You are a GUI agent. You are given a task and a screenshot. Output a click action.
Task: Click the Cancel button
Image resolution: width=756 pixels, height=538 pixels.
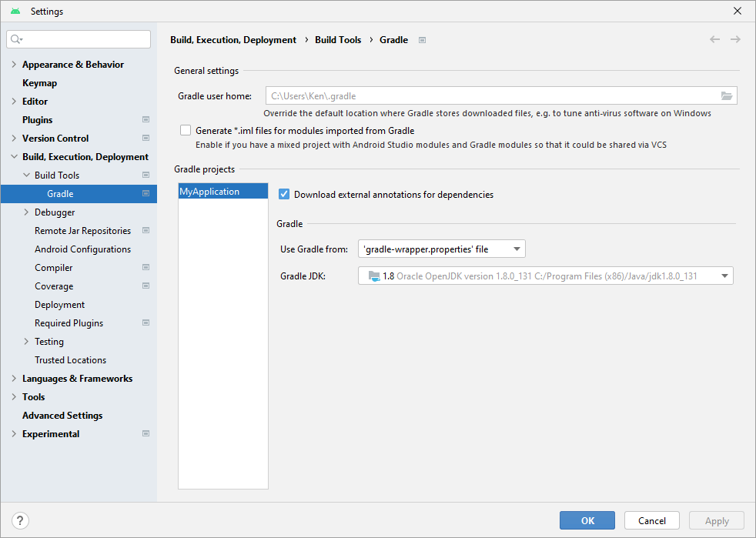tap(651, 520)
